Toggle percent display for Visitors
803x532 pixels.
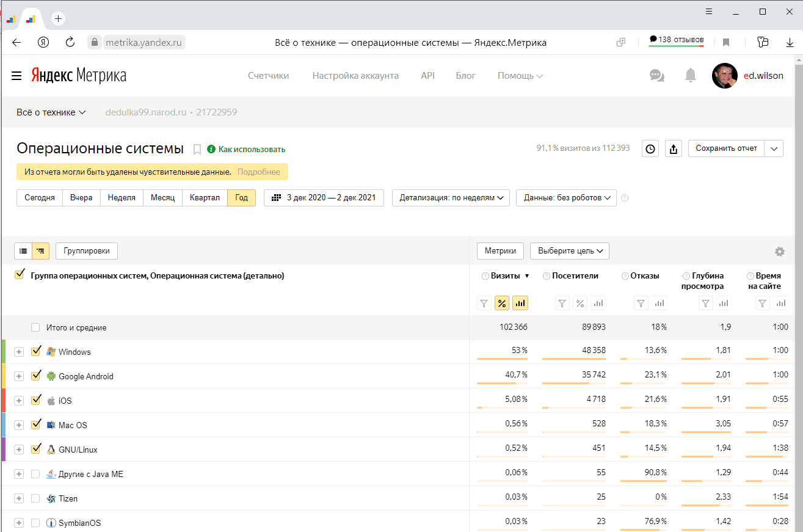coord(581,303)
